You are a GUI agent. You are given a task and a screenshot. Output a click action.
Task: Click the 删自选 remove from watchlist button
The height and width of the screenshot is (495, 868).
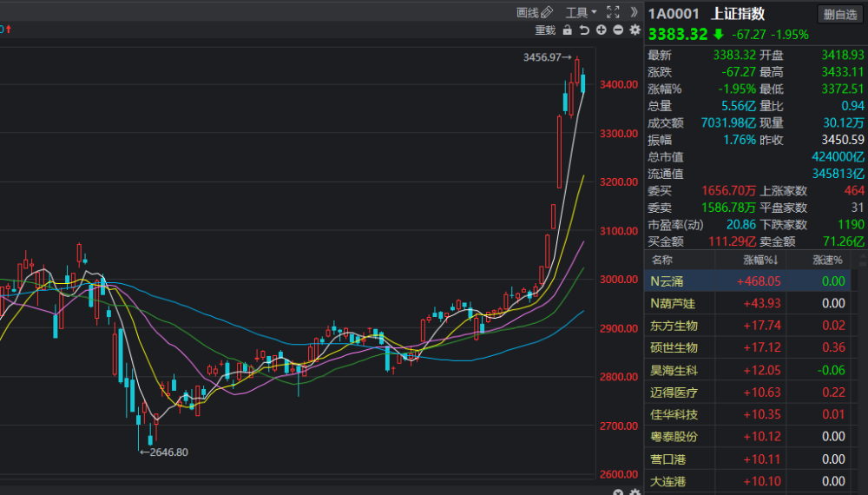tap(839, 15)
